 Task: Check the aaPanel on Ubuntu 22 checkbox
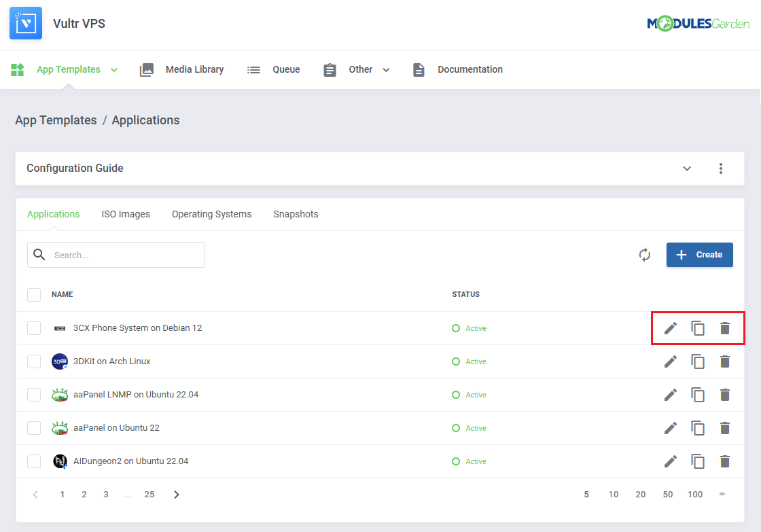click(34, 428)
